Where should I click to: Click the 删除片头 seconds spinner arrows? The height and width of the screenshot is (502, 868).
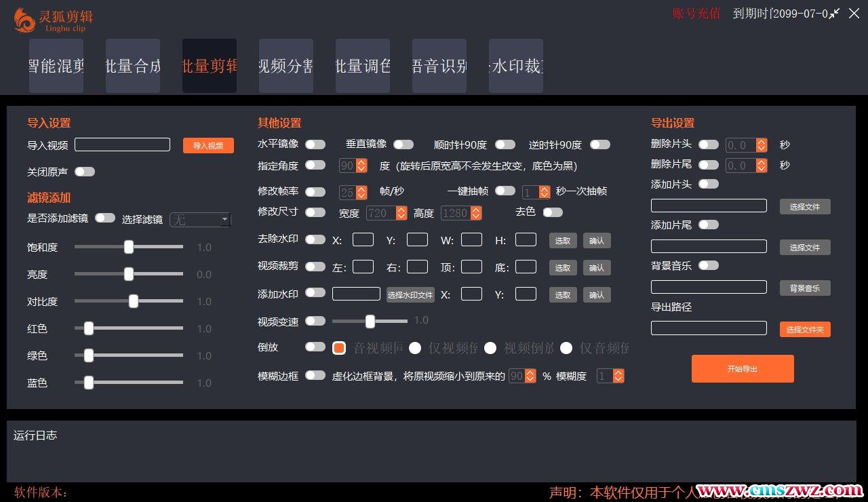tap(762, 145)
